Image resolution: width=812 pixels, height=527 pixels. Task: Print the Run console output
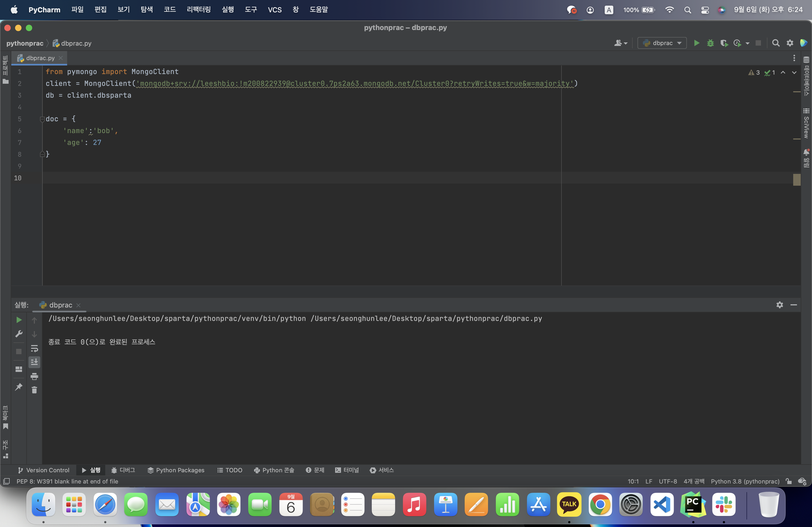34,376
